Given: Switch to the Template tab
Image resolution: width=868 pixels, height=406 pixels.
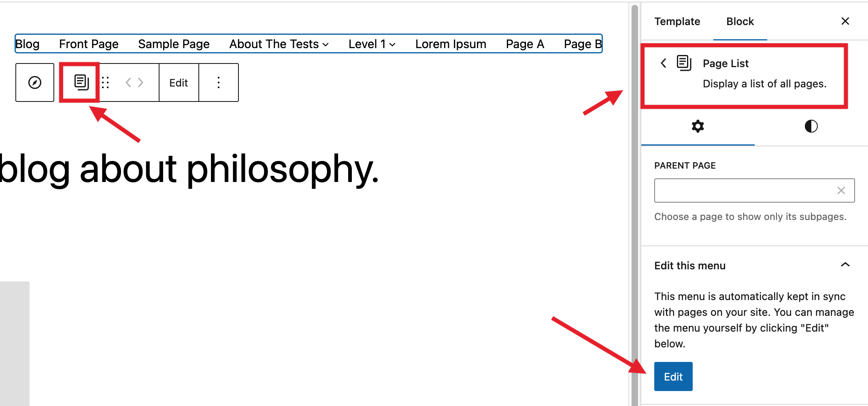Looking at the screenshot, I should click(x=677, y=21).
